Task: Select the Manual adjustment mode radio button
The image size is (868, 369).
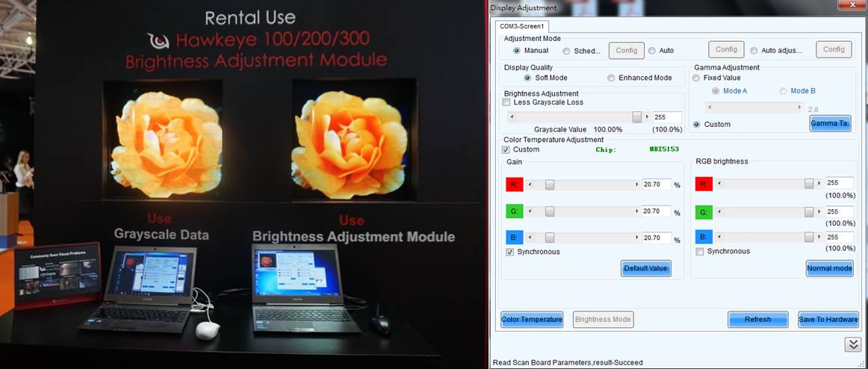Action: (516, 50)
